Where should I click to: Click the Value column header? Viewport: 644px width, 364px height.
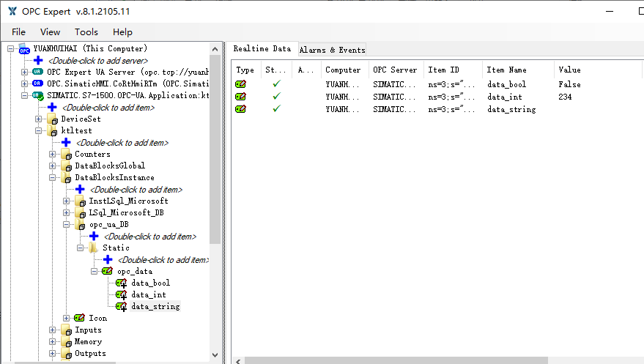(598, 70)
